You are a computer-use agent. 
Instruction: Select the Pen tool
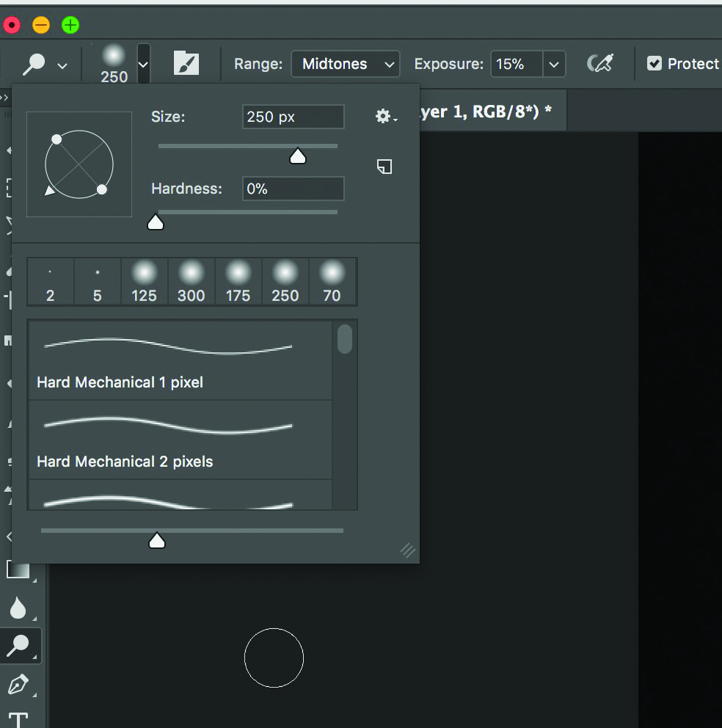[x=18, y=685]
